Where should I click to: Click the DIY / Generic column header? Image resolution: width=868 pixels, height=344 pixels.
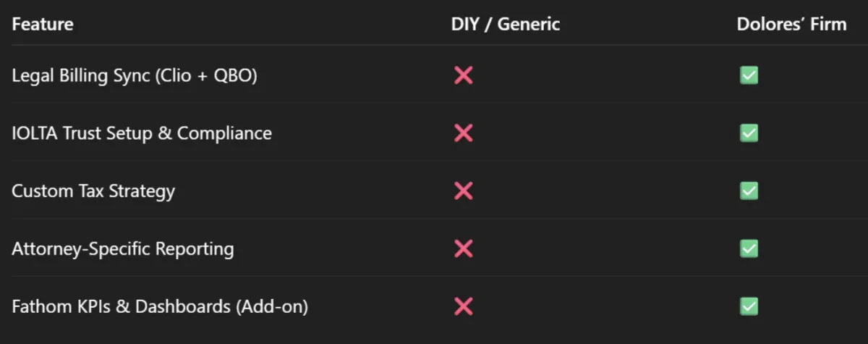click(506, 25)
